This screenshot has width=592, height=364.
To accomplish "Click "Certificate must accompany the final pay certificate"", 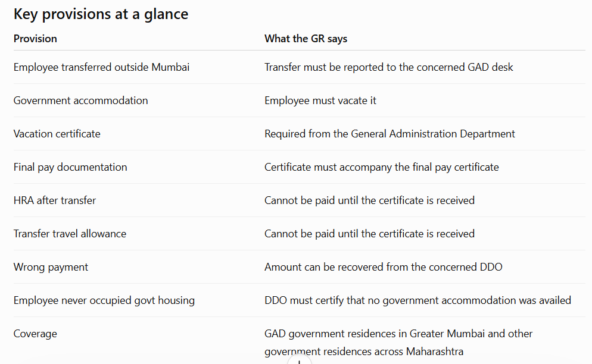I will (382, 167).
